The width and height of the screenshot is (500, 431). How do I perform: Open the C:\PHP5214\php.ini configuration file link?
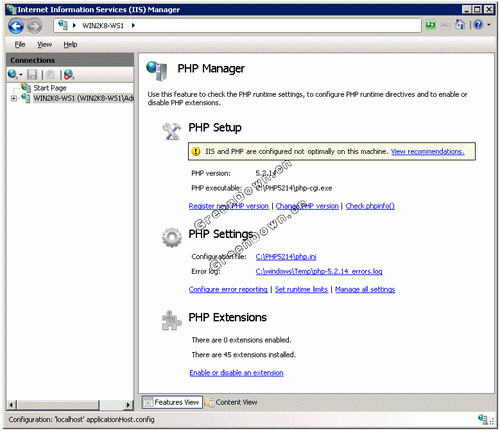tap(286, 257)
